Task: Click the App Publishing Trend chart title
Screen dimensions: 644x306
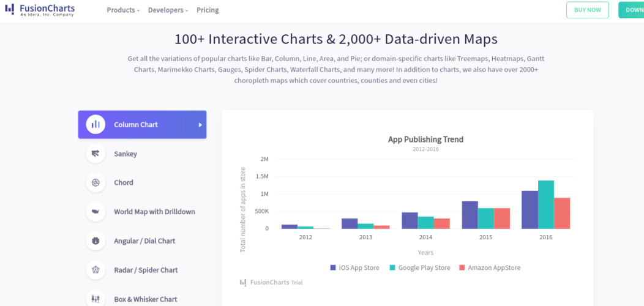Action: point(425,140)
